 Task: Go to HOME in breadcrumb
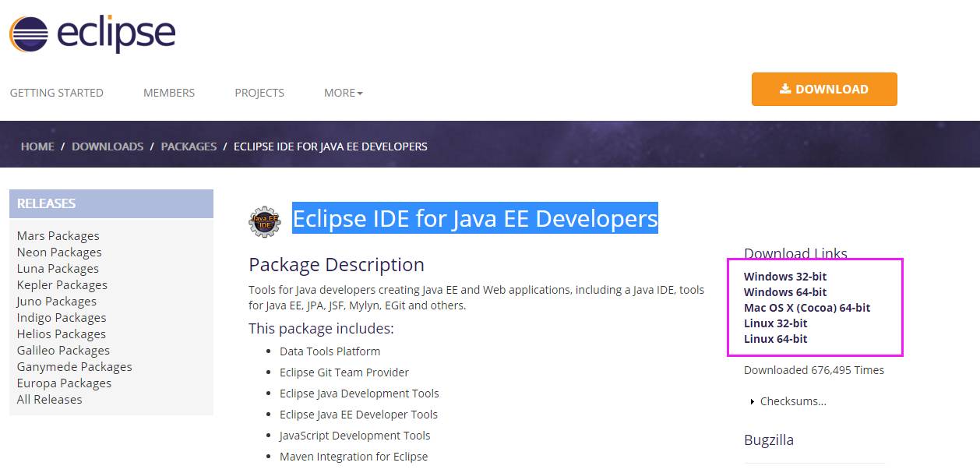(x=37, y=146)
